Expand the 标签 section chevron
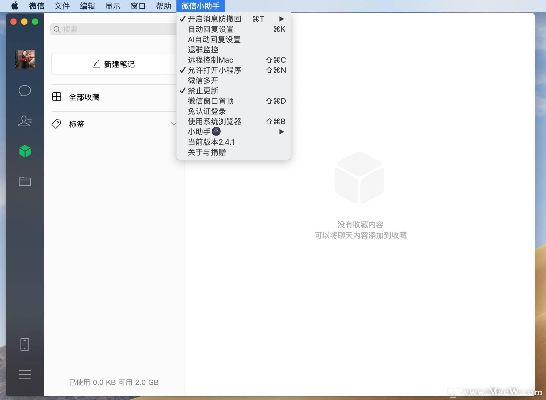Screen dimensions: 546x400 point(173,124)
